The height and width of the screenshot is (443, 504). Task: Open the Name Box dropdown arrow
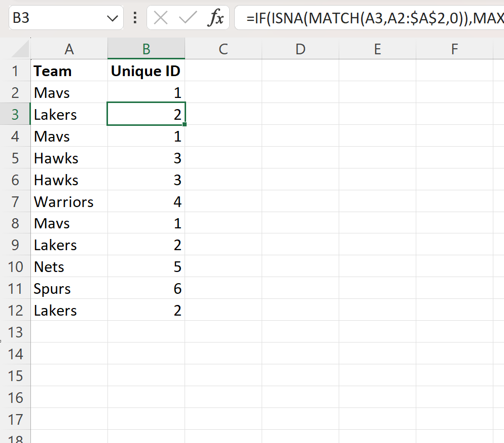tap(112, 19)
